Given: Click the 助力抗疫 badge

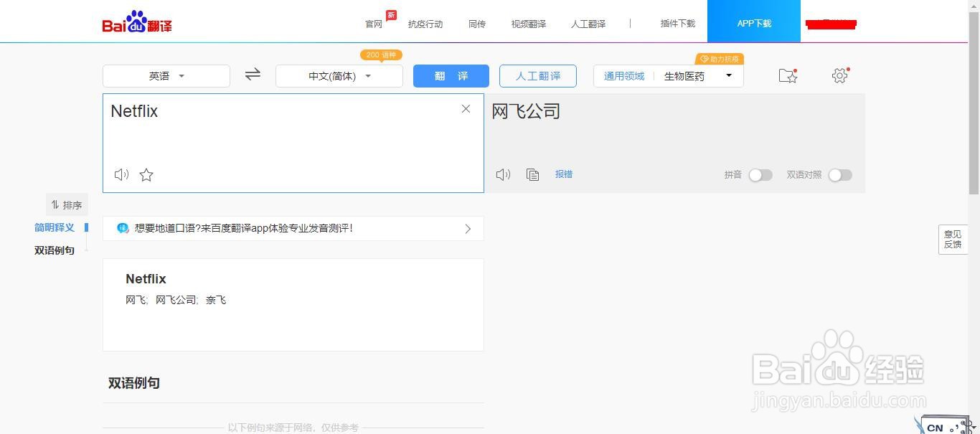Looking at the screenshot, I should coord(720,59).
